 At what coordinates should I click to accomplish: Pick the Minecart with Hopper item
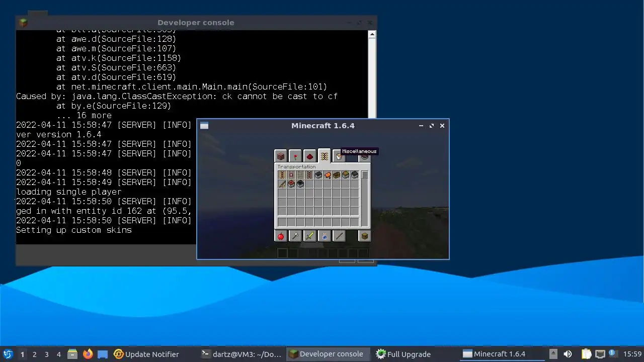(x=300, y=184)
